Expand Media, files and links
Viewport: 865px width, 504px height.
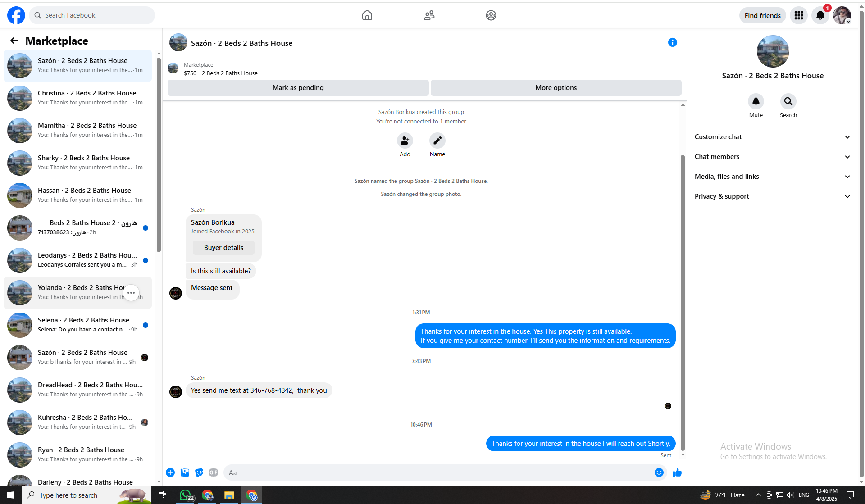(x=772, y=177)
